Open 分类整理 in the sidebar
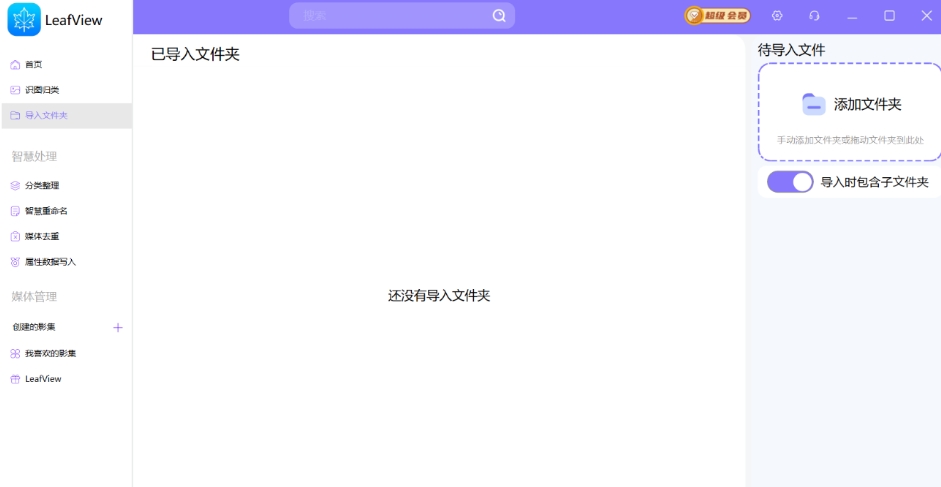Viewport: 941px width, 487px height. pyautogui.click(x=67, y=186)
